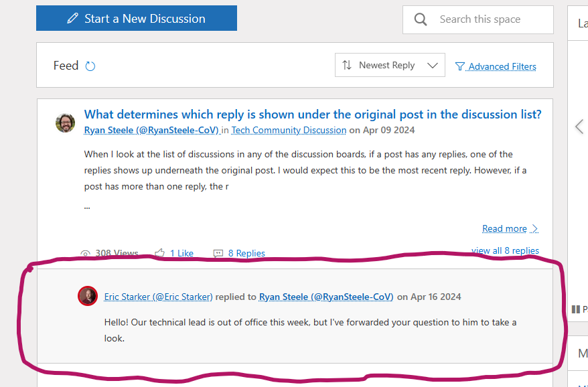Click the down chevron of the sort dropdown
Image resolution: width=588 pixels, height=387 pixels.
pyautogui.click(x=432, y=66)
